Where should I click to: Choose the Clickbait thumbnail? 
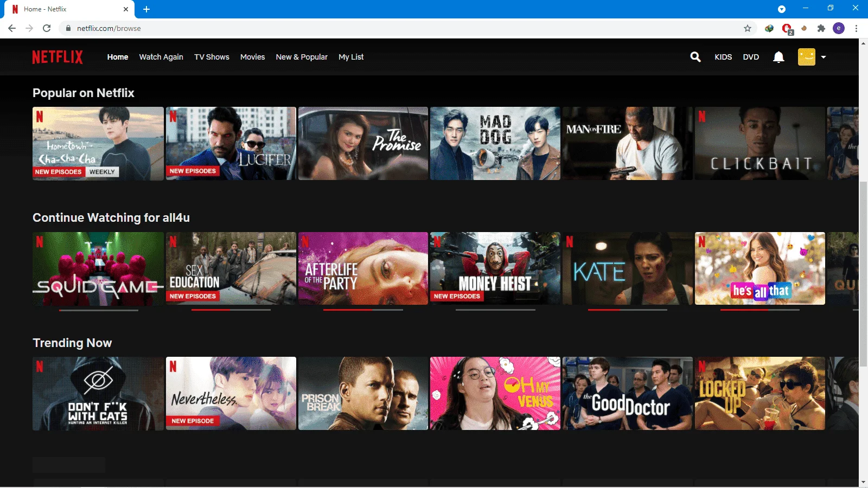coord(760,143)
